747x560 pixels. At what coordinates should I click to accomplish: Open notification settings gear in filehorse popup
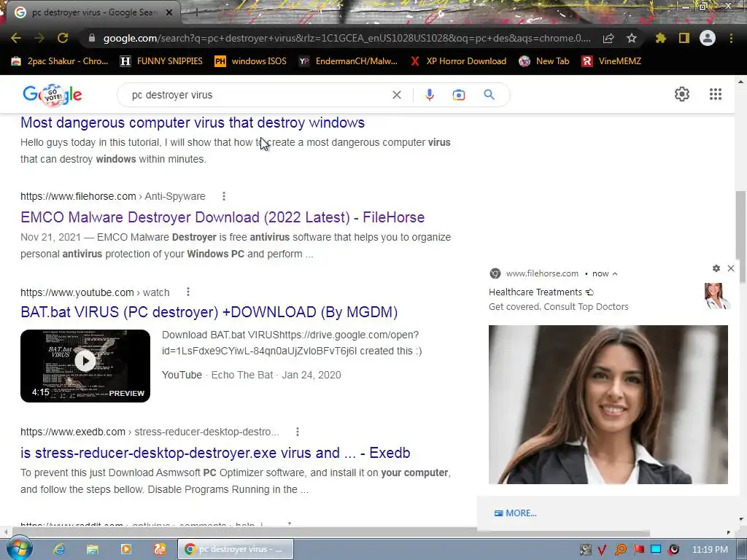point(716,268)
